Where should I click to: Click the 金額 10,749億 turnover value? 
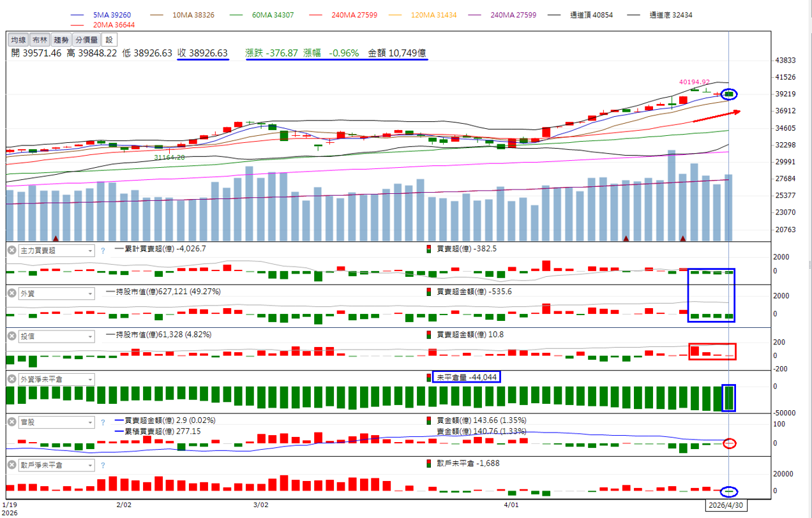tap(397, 54)
